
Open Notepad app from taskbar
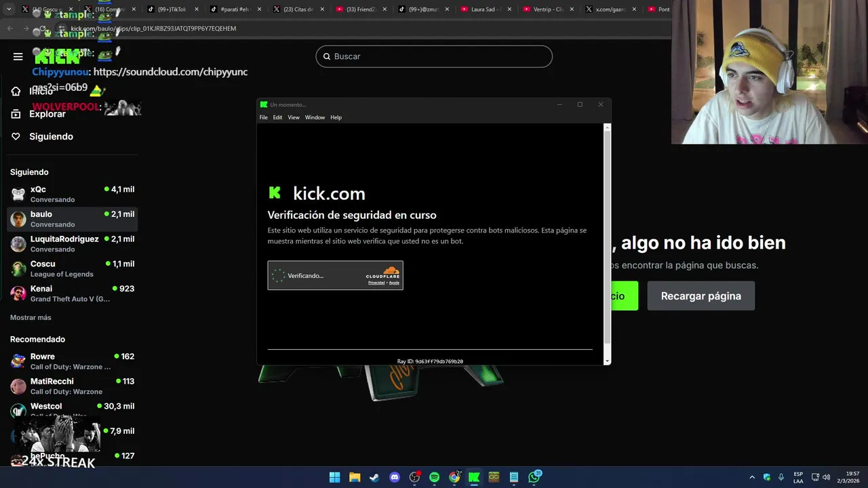tap(514, 477)
